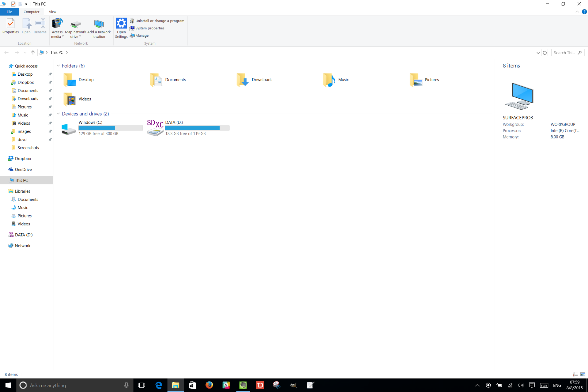Unpin Dropbox from Quick access
Viewport: 588px width, 392px height.
click(x=50, y=82)
